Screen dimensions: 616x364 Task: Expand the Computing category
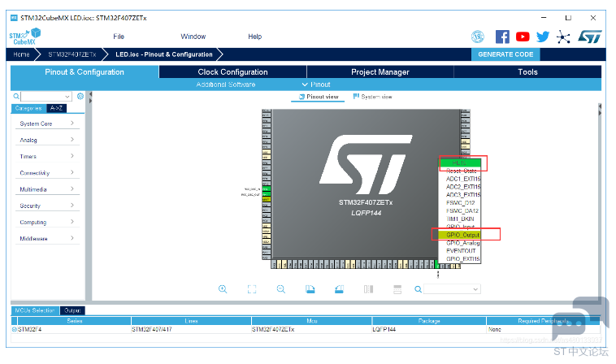pos(47,223)
